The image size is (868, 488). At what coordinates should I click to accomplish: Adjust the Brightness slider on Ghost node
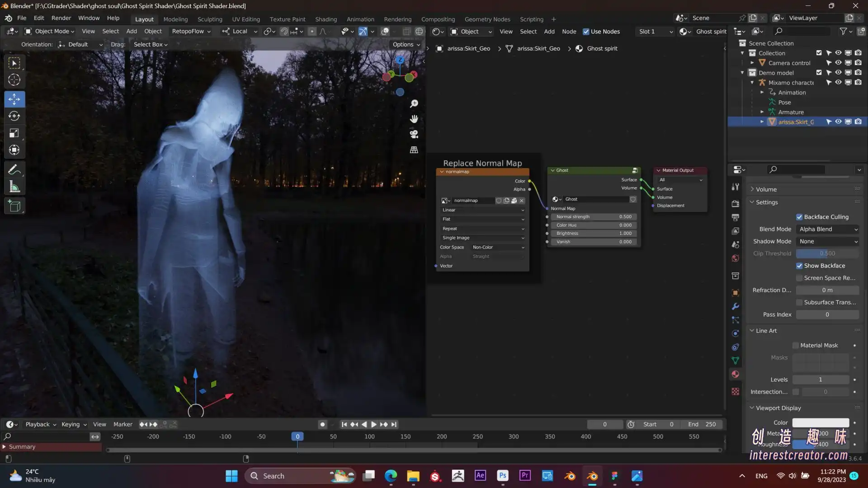coord(594,234)
